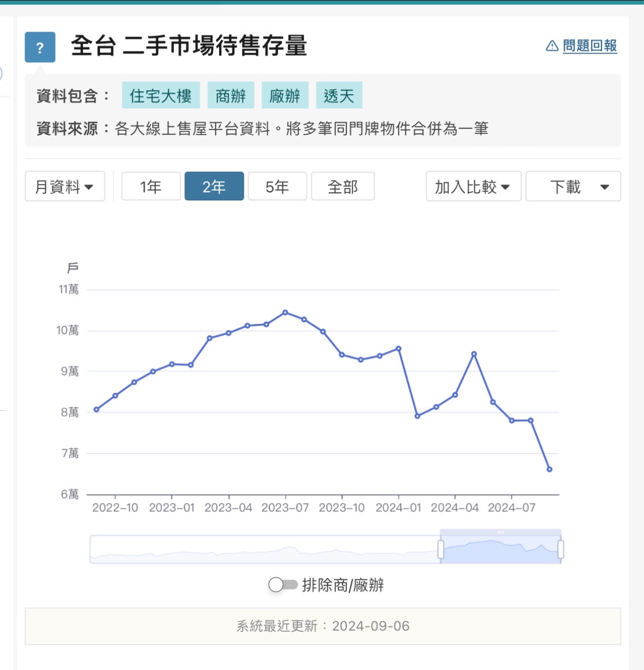The height and width of the screenshot is (670, 644).
Task: Click the 透天 category tag
Action: point(339,96)
